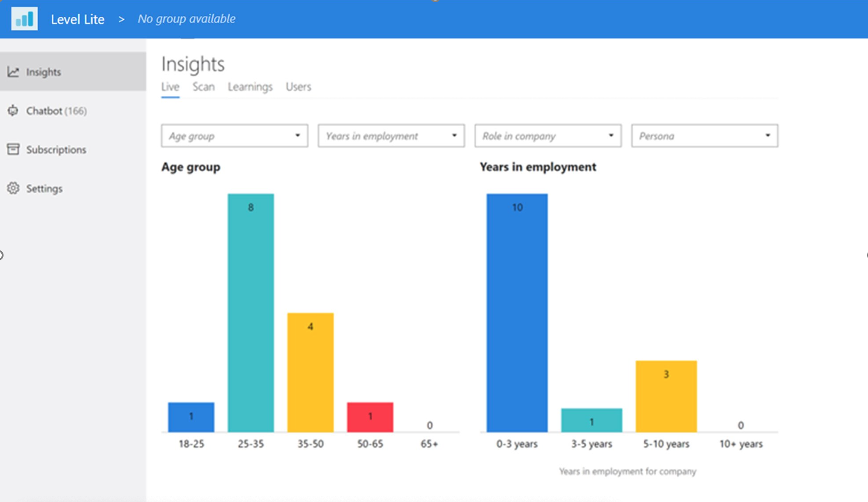Click the Role in company dropdown arrow
Screen dimensions: 868x502
pyautogui.click(x=611, y=135)
